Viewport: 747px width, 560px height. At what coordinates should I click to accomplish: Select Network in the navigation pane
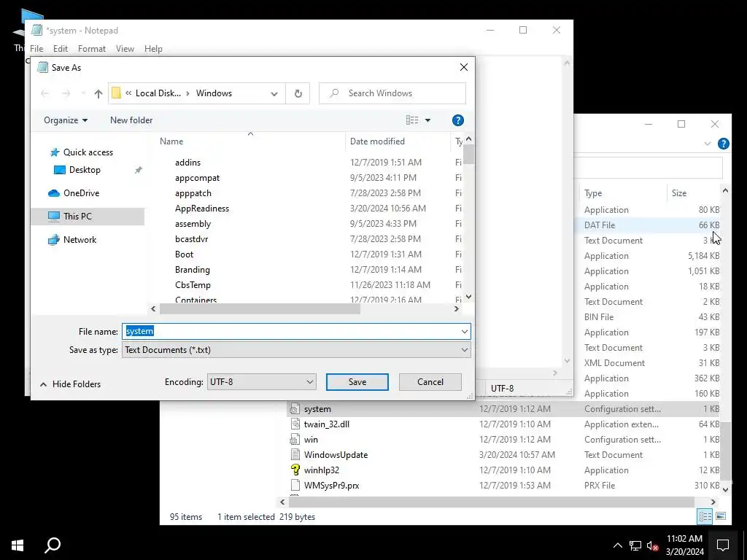(x=80, y=239)
